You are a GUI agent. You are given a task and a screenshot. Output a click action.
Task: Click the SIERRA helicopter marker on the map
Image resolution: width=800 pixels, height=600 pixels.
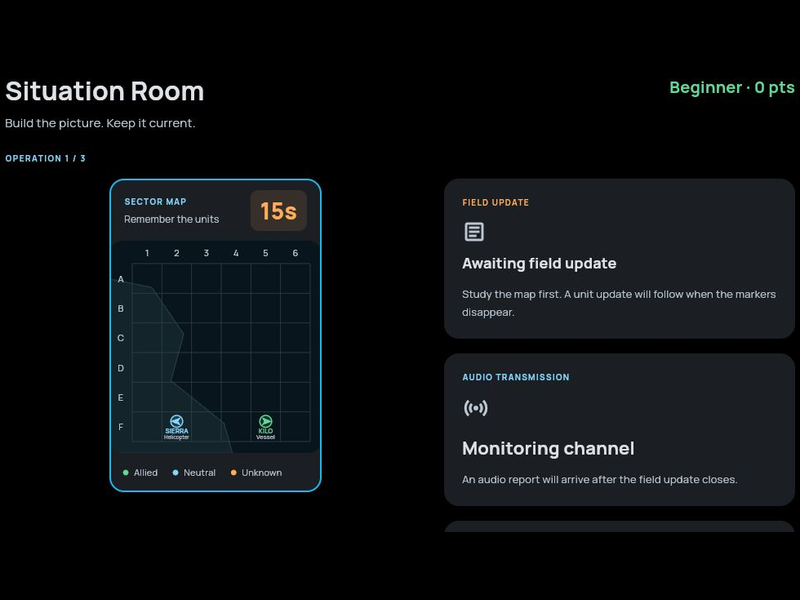177,427
